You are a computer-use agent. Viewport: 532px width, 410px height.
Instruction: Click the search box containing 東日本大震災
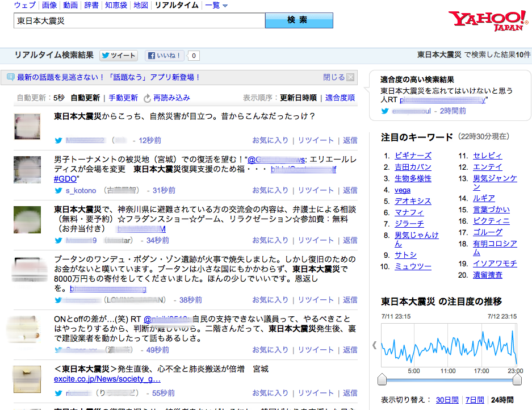coord(140,20)
